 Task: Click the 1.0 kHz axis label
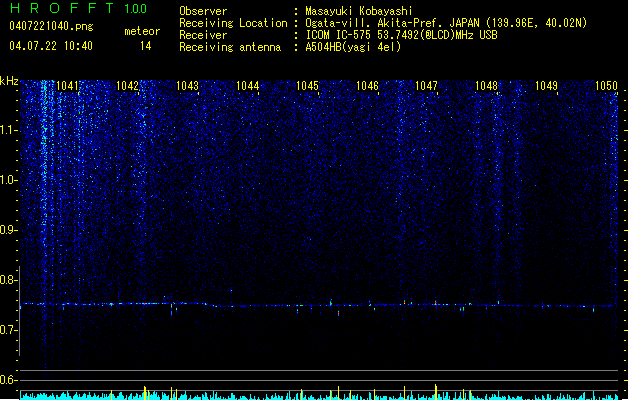(x=9, y=180)
